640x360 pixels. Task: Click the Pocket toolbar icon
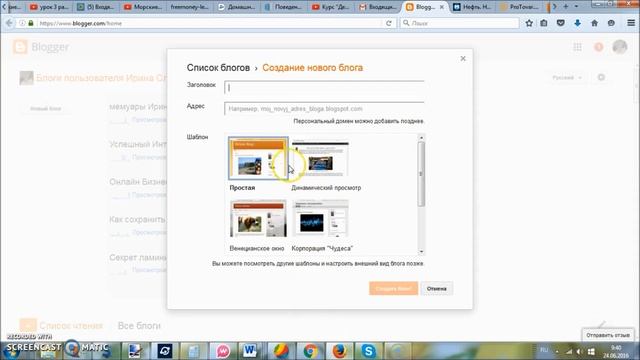click(x=560, y=23)
